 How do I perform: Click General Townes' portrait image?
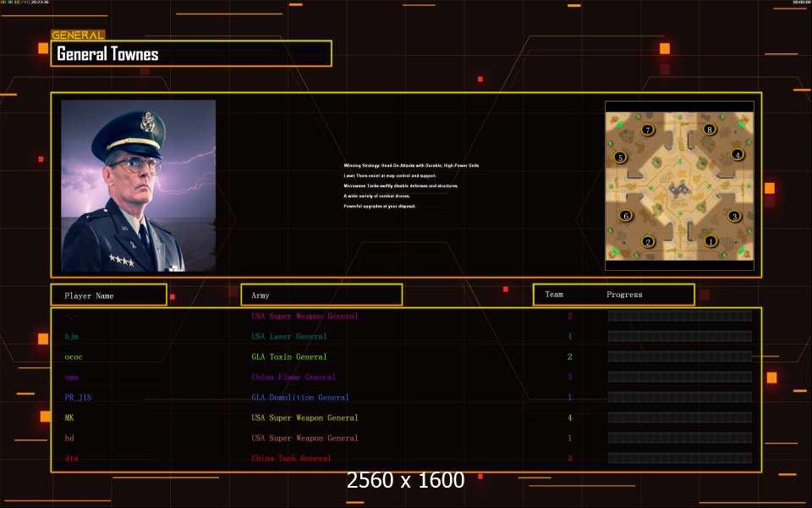[x=138, y=185]
